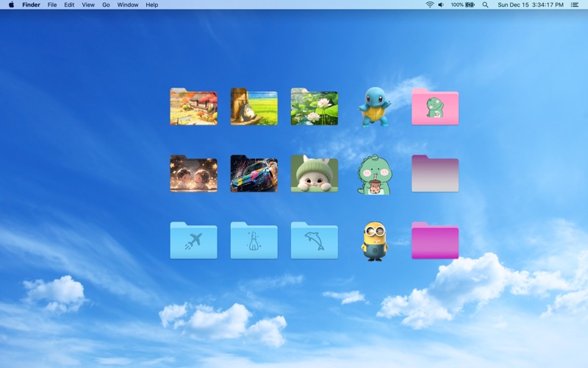Open the Notification Center list icon
This screenshot has width=588, height=368.
click(x=574, y=4)
